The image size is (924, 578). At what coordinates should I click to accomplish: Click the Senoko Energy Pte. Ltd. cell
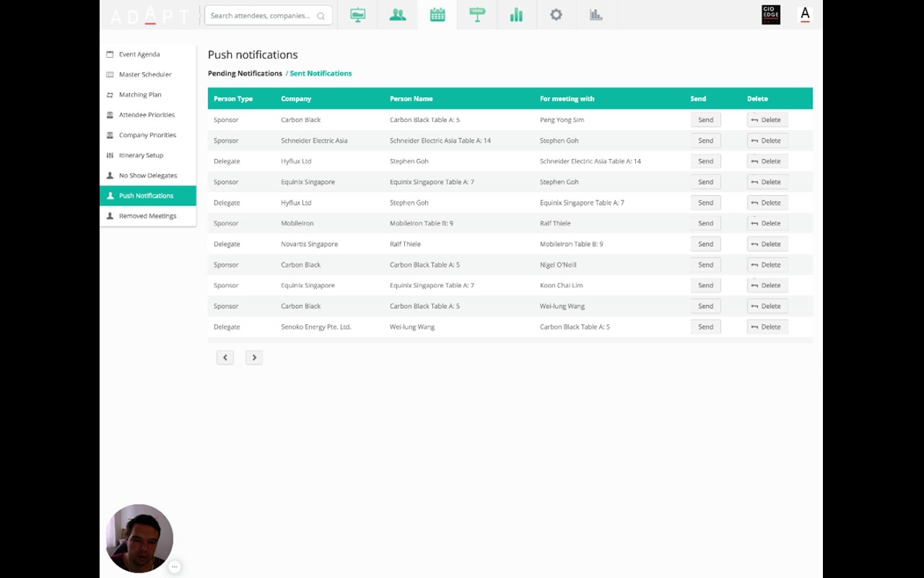click(315, 327)
